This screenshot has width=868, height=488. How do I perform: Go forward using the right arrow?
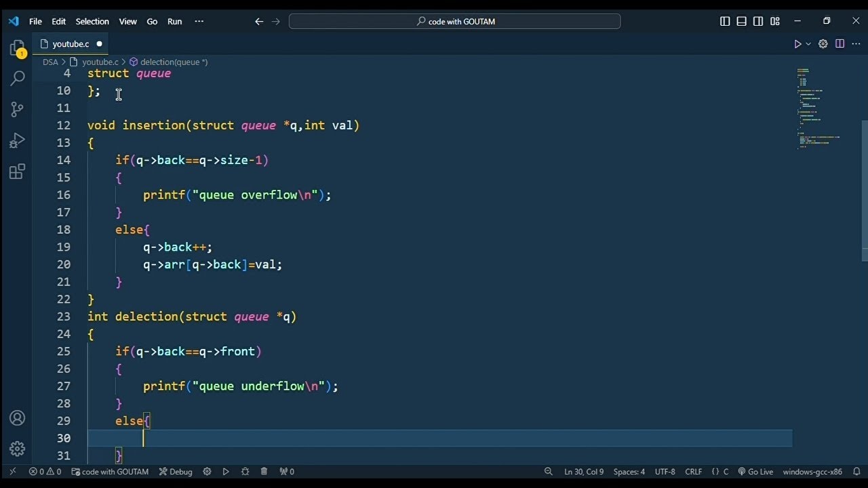click(x=276, y=22)
